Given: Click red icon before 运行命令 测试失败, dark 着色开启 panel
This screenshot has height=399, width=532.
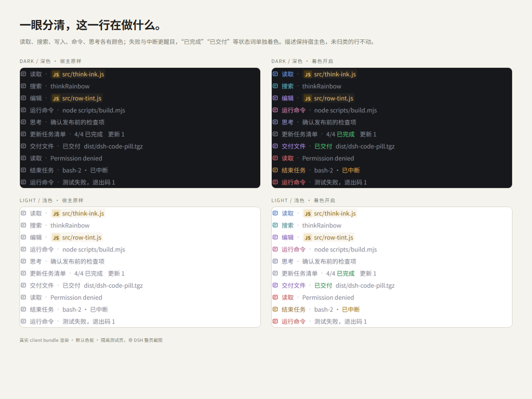Looking at the screenshot, I should tap(275, 182).
